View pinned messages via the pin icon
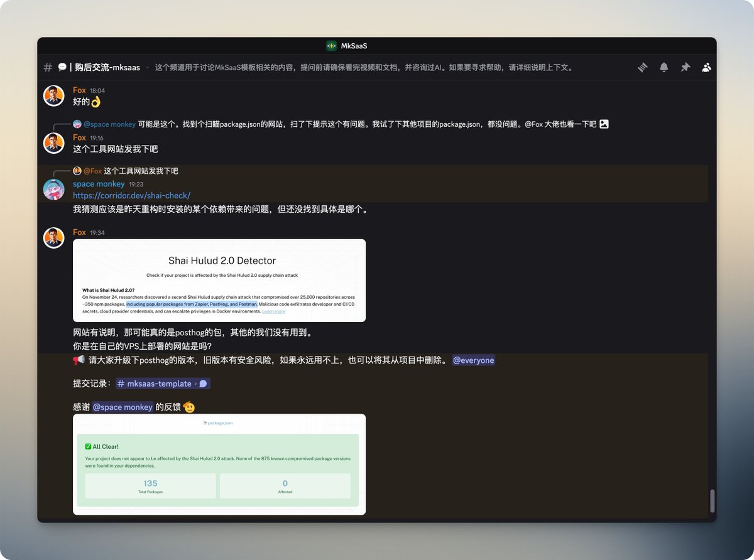The width and height of the screenshot is (754, 560). point(686,67)
